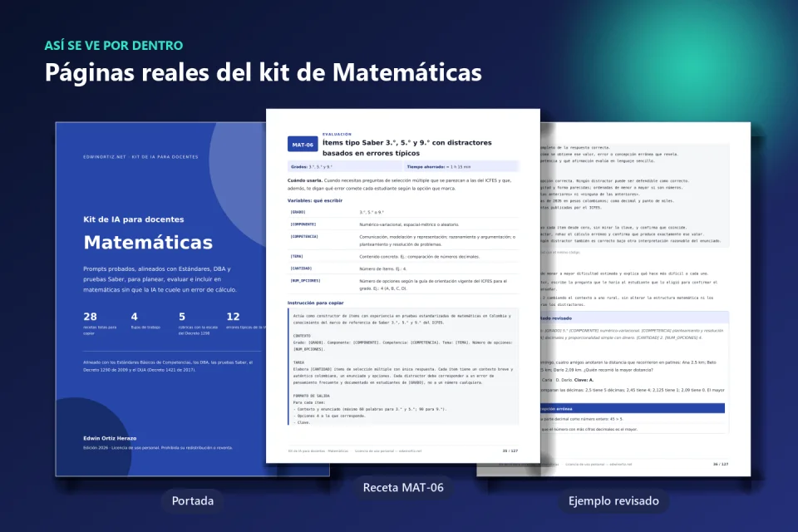Image resolution: width=798 pixels, height=532 pixels.
Task: Click the [TEMA] variable row
Action: point(403,257)
